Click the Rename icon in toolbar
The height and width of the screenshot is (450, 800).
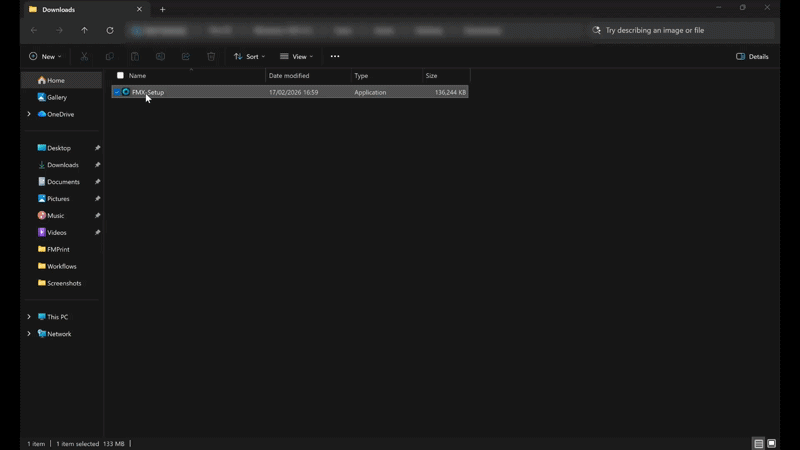coord(160,57)
